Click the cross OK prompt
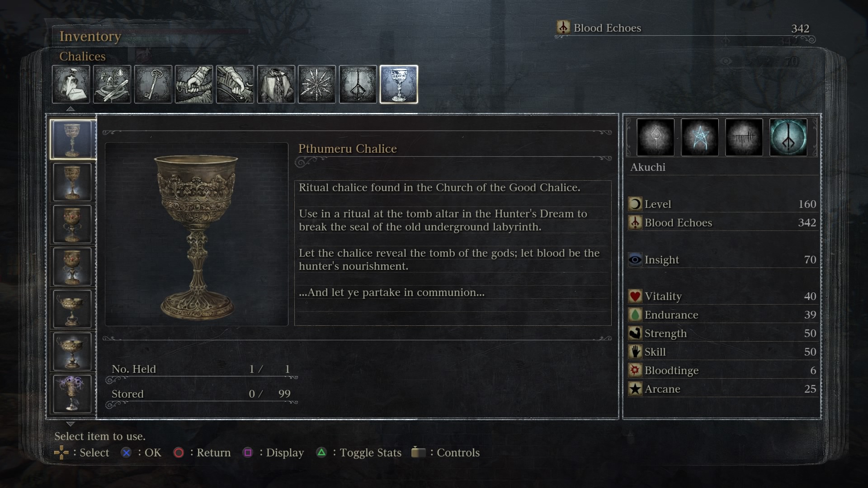Image resolution: width=868 pixels, height=488 pixels. [141, 452]
